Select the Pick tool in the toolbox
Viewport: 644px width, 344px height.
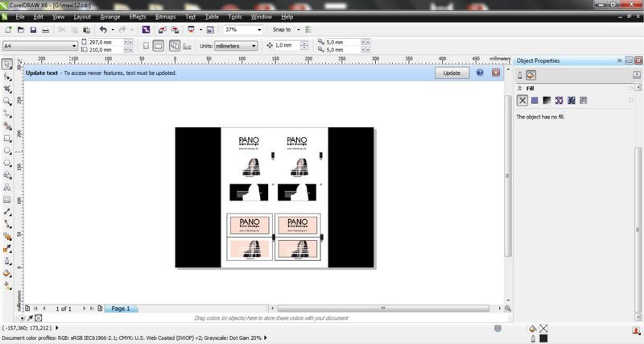coord(7,64)
